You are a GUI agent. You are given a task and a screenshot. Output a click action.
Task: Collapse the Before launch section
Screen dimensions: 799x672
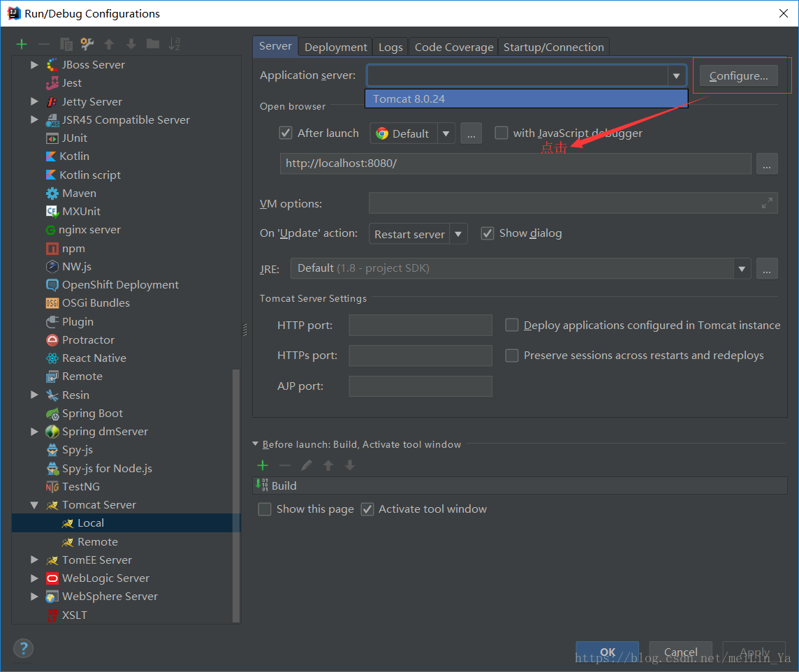[256, 444]
